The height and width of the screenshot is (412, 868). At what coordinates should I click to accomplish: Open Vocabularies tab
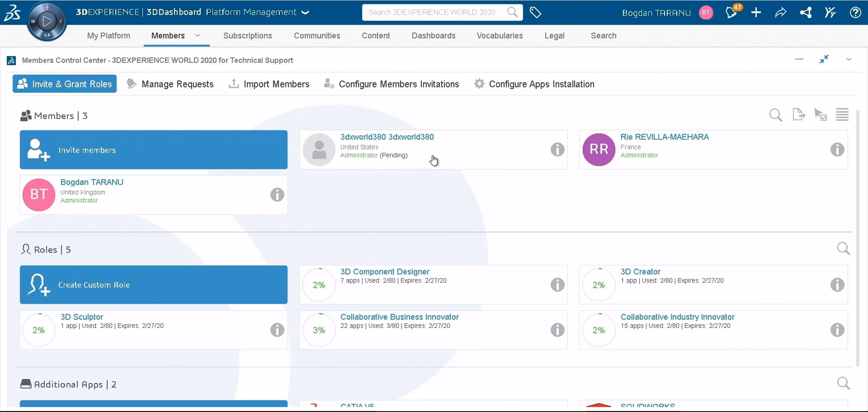pos(499,35)
